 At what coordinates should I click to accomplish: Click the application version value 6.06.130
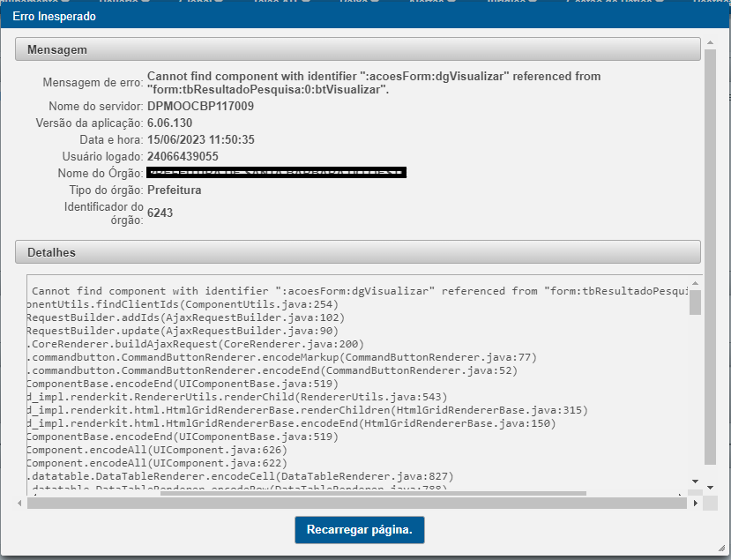[169, 123]
